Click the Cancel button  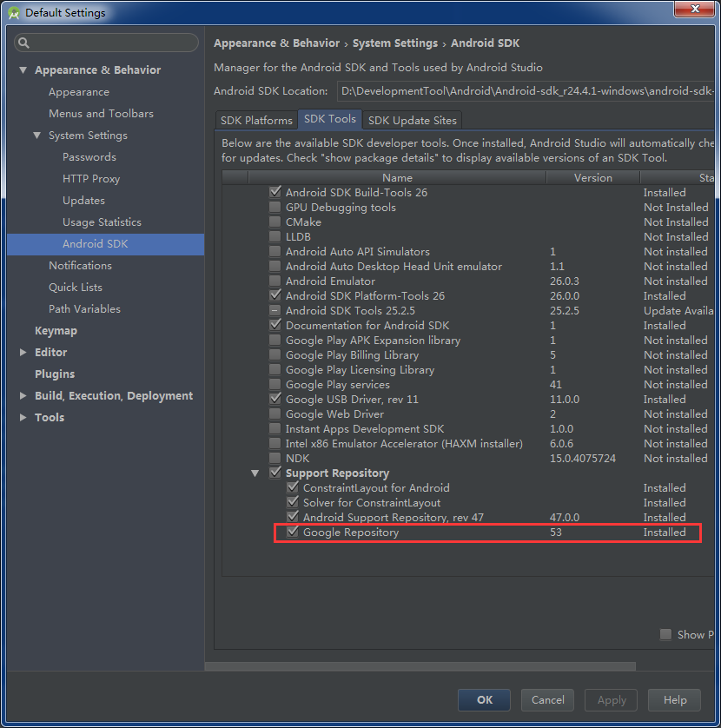click(547, 699)
